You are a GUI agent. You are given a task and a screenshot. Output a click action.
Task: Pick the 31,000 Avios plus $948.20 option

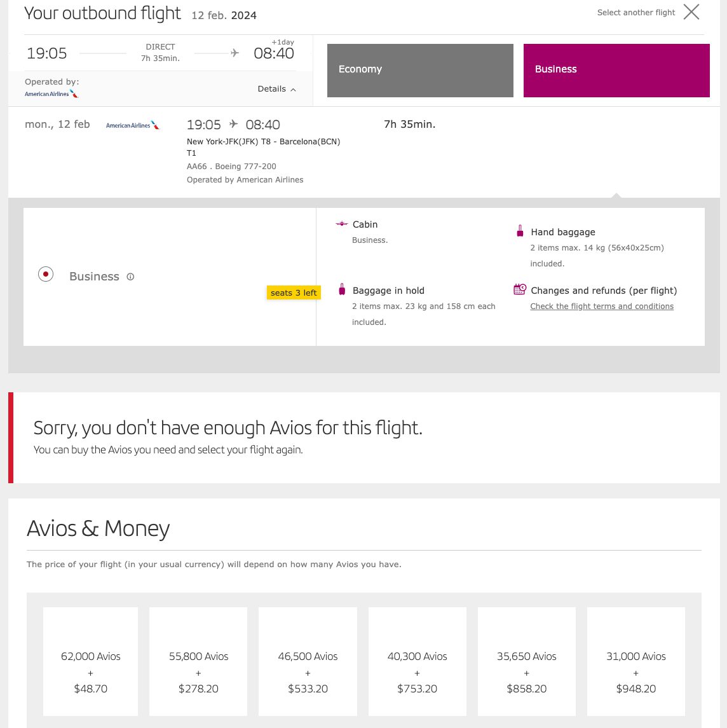[635, 661]
